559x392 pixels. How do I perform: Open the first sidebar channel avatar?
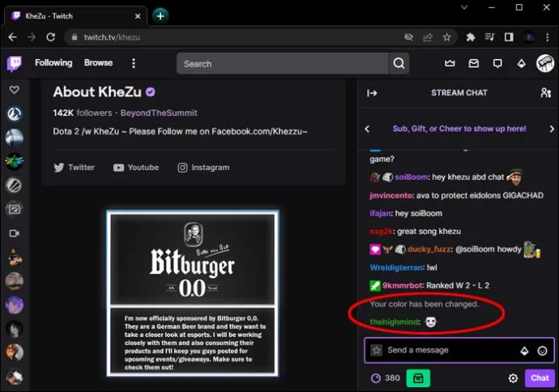pos(15,114)
